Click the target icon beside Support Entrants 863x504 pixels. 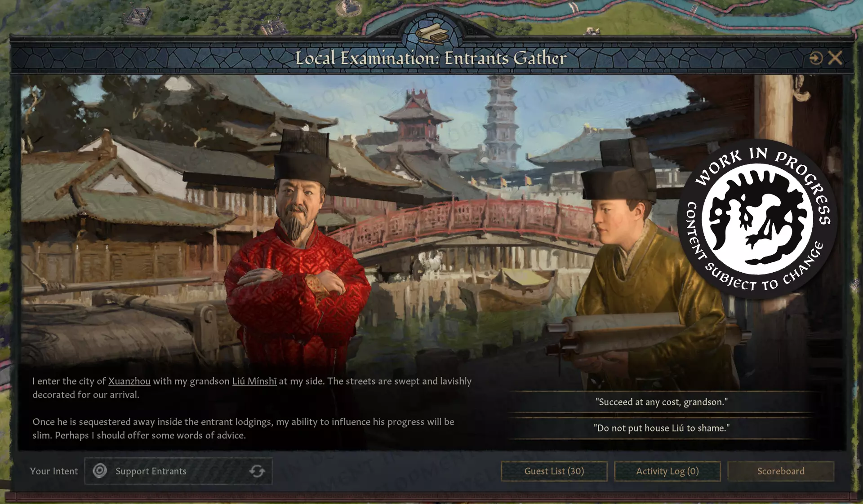100,471
